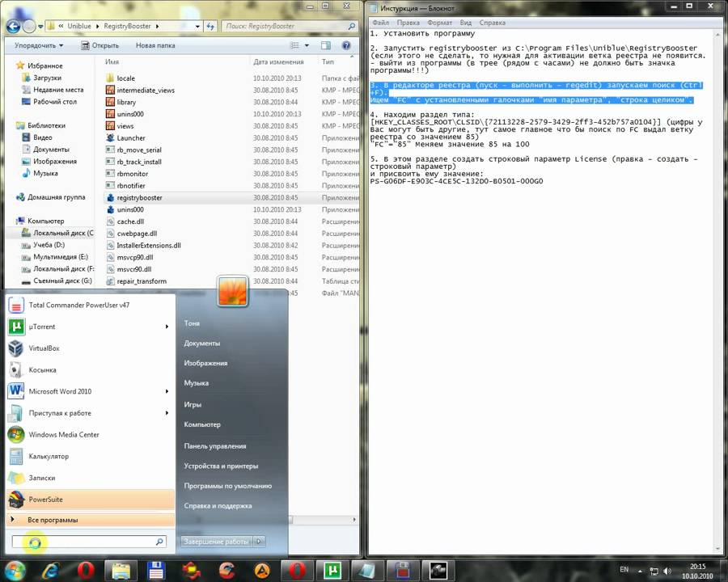
Task: Launch Windows Media Center from Start menu
Action: 91,434
